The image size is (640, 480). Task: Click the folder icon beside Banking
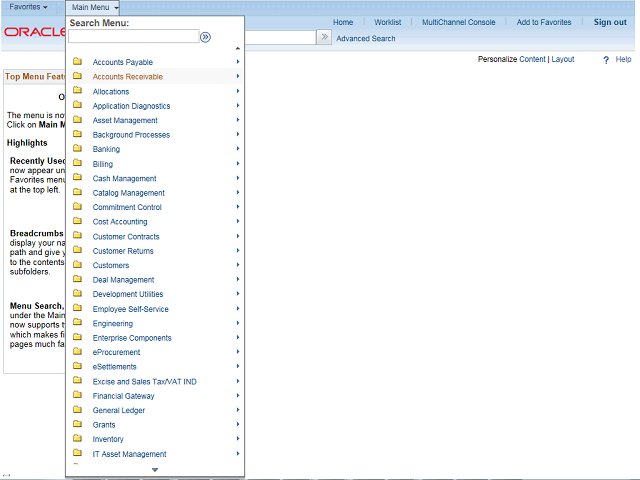tap(77, 149)
